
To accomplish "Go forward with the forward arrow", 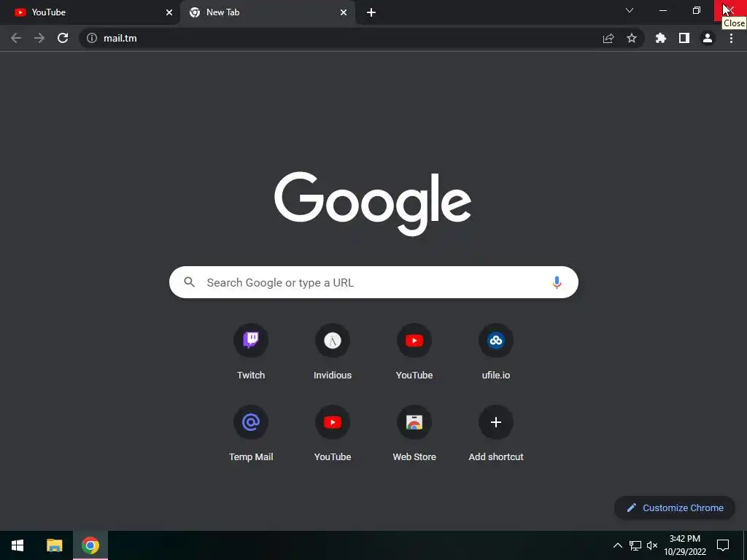I will point(39,38).
